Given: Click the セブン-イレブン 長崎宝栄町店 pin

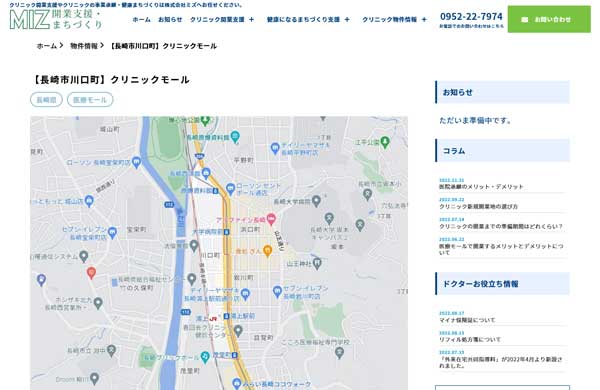Looking at the screenshot, I should click(x=112, y=232).
